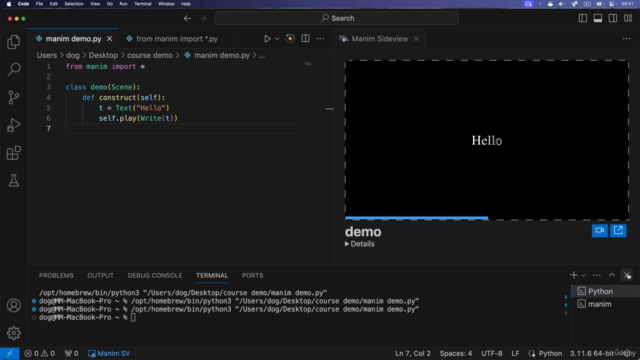640x360 pixels.
Task: Open terminal panel ellipsis menu
Action: coord(597,275)
